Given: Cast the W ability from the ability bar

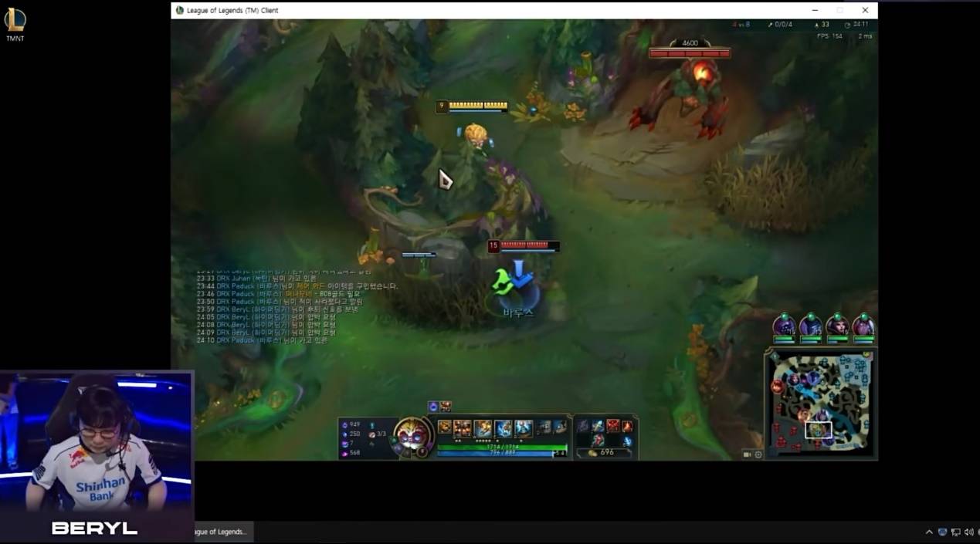Looking at the screenshot, I should (x=483, y=428).
